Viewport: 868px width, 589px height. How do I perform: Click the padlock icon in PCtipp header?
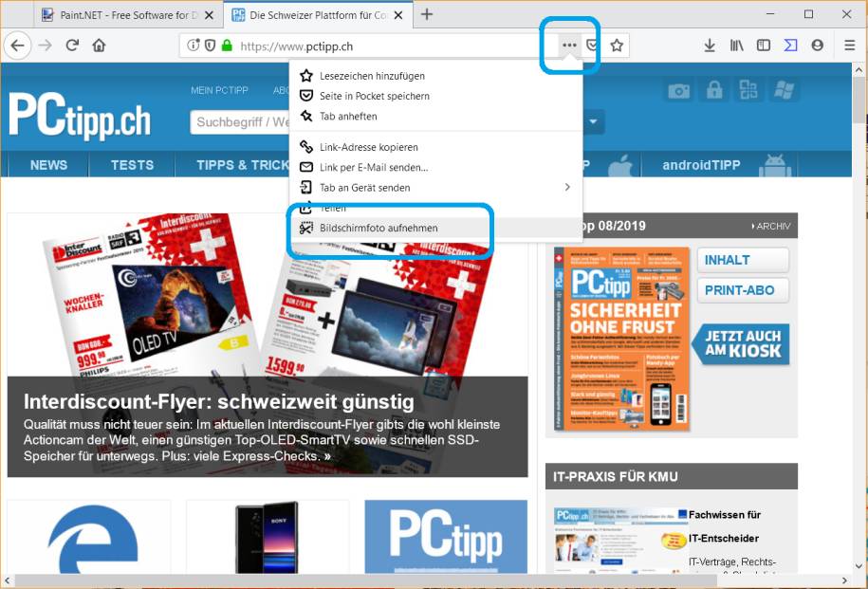click(x=714, y=90)
